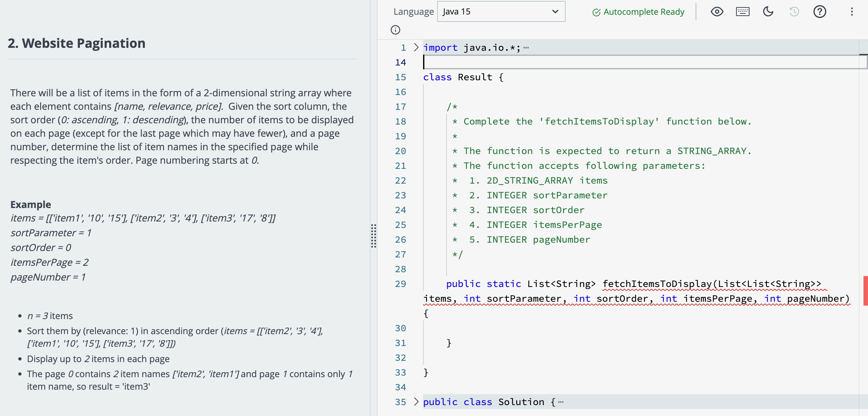
Task: Click the history restore clock icon
Action: [794, 12]
